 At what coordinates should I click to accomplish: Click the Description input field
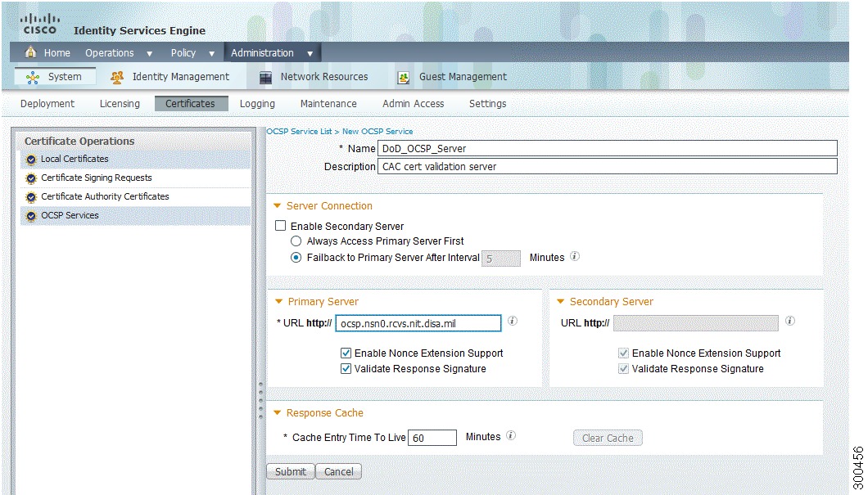click(608, 166)
